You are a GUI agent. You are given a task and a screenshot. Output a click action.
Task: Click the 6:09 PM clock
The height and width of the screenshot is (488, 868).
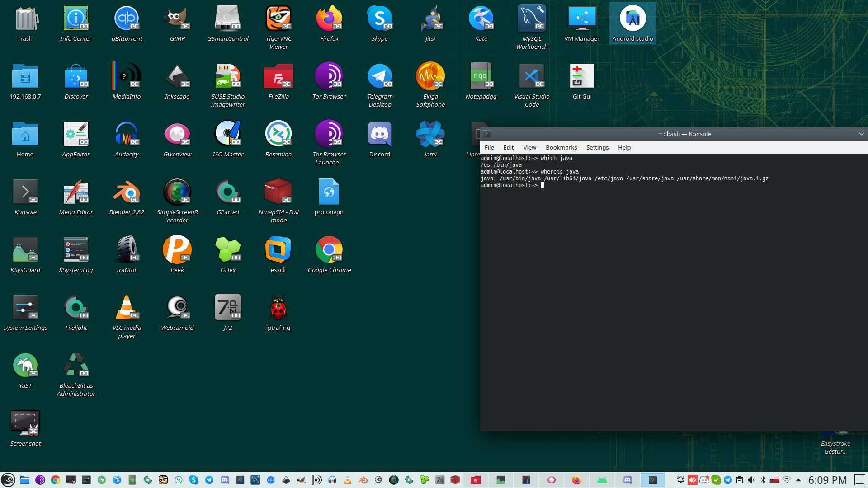tap(827, 480)
